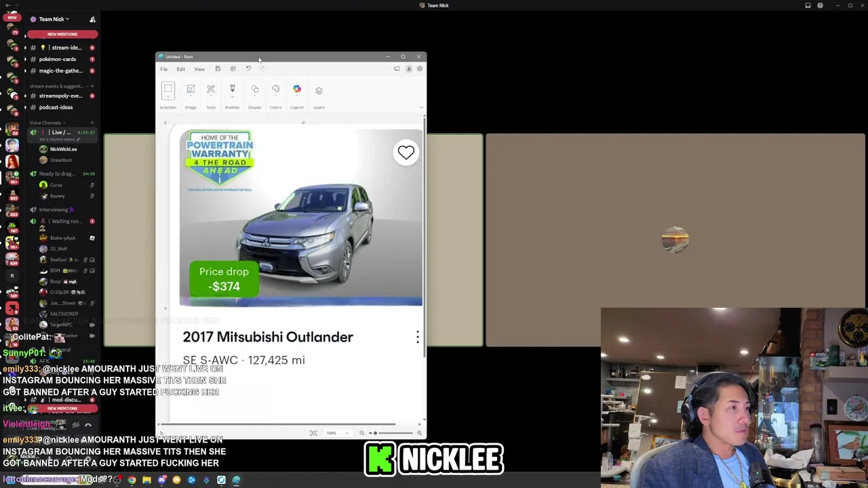
Task: Click the Paint vertical scrollbar
Action: click(425, 237)
